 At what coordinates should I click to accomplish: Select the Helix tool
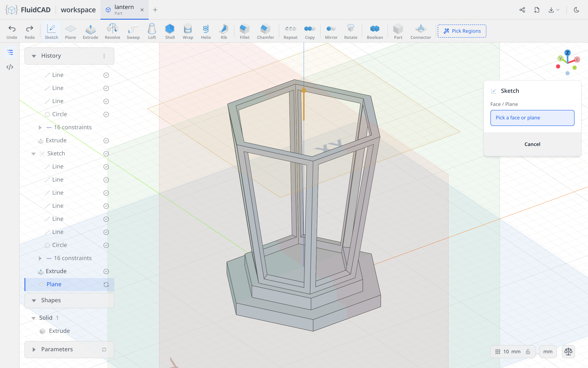point(206,31)
